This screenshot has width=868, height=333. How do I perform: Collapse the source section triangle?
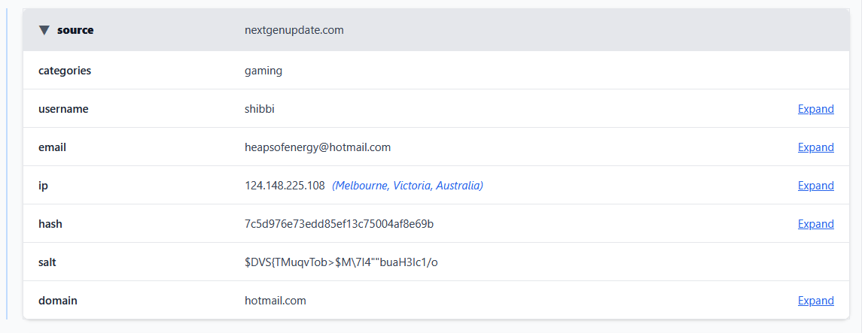44,30
